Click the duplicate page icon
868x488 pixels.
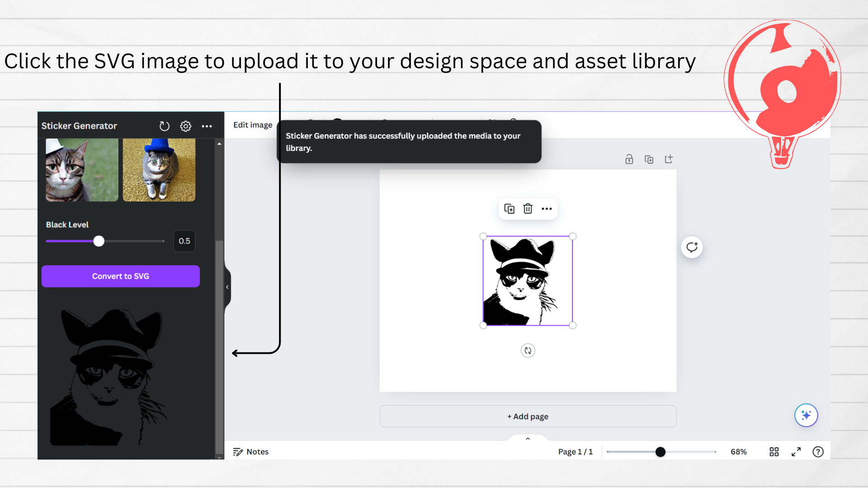coord(649,159)
